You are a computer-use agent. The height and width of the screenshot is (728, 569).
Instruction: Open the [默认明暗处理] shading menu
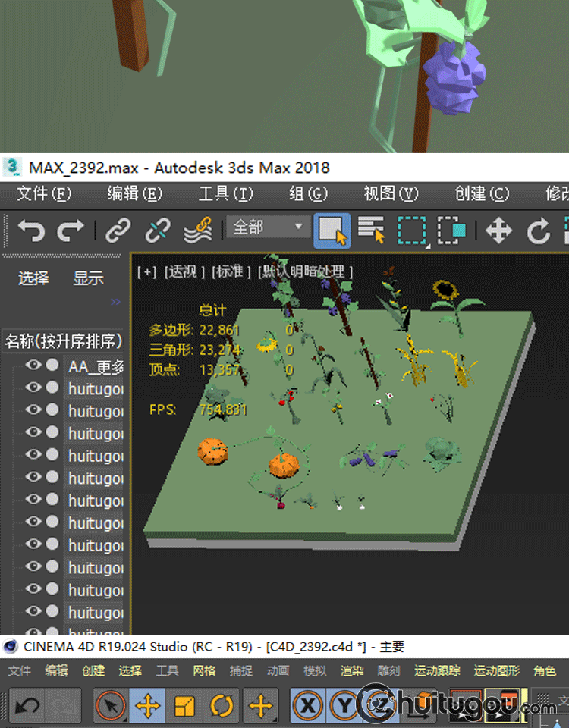point(305,271)
